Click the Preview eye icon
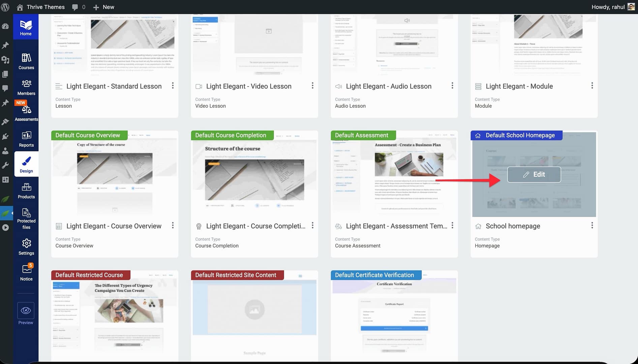 26,310
